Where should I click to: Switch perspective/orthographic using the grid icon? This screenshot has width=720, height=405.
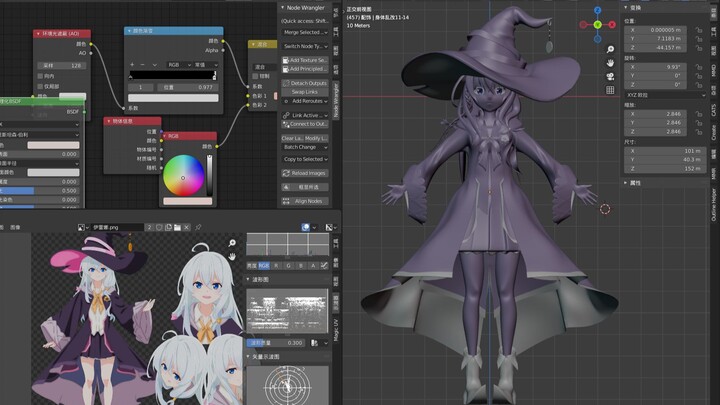(x=610, y=90)
